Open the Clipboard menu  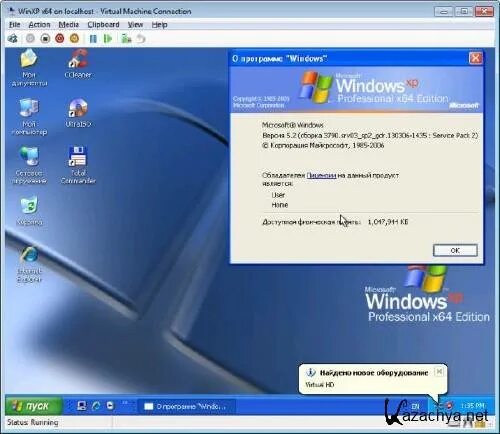coord(103,25)
